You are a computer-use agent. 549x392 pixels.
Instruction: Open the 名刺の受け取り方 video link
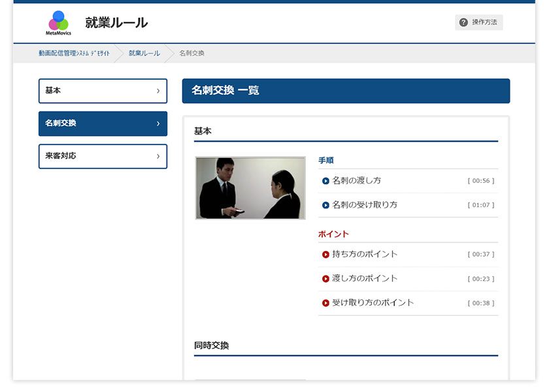coord(365,204)
